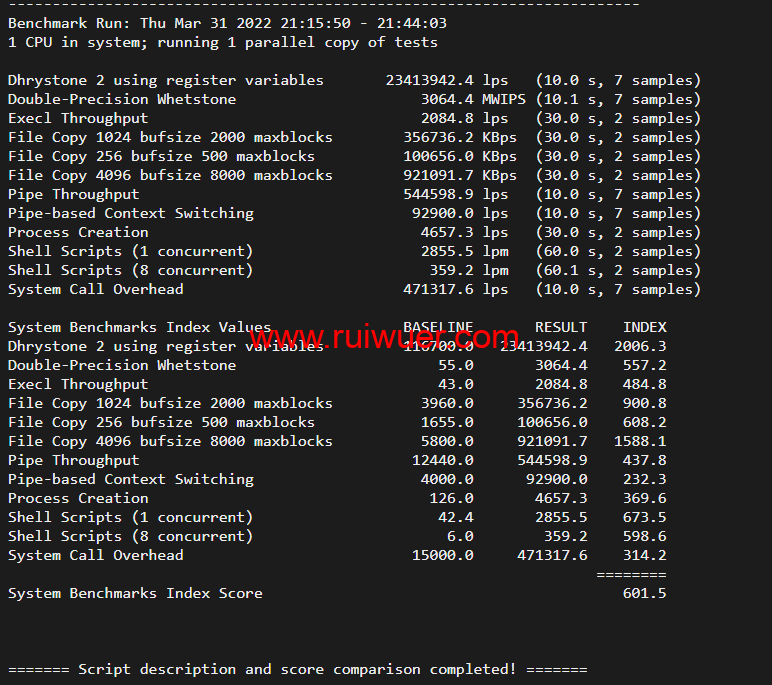The width and height of the screenshot is (772, 685).
Task: Click the System Call Overhead baseline 15000.0
Action: pyautogui.click(x=442, y=555)
